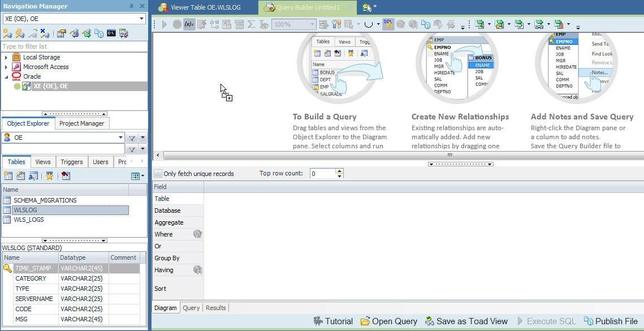Expand the Microsoft Access tree node
Screen dimensions: 644x331
pos(7,67)
